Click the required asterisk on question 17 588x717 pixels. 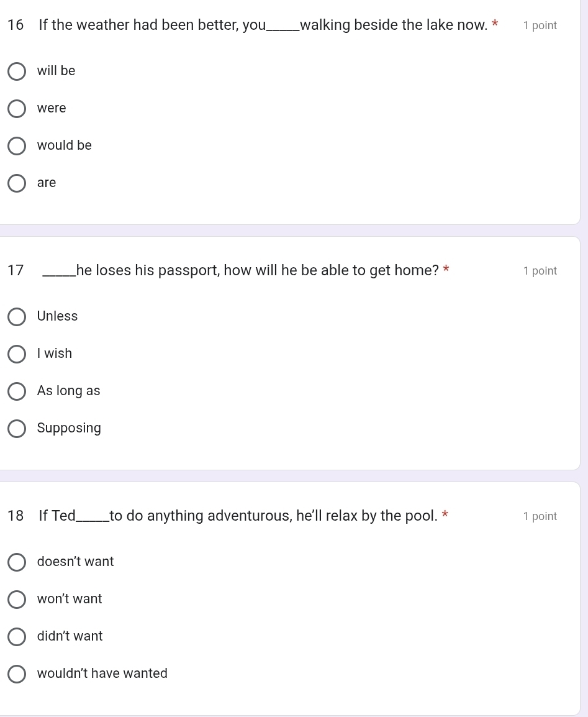pos(446,270)
